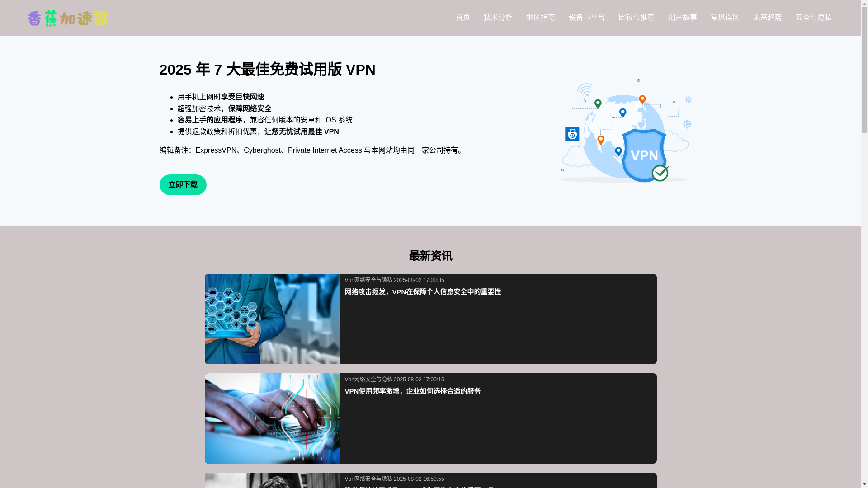Open article 网络攻击频发，VPN在保障个人信息安全中的重要性
This screenshot has width=868, height=488.
pyautogui.click(x=423, y=292)
